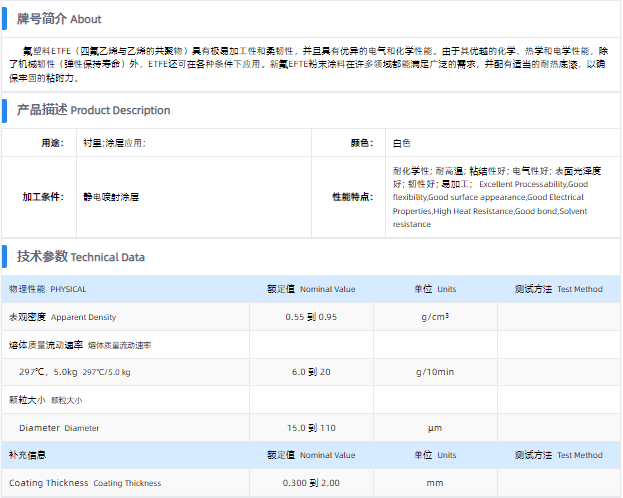Select the 0.55 到 0.95 density value
The height and width of the screenshot is (498, 623).
311,317
